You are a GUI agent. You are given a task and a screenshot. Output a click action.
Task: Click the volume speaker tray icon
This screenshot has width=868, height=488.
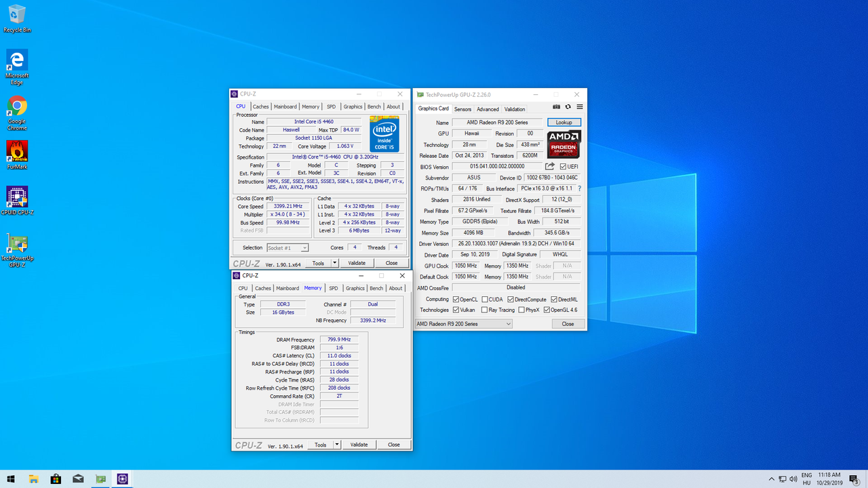point(793,479)
